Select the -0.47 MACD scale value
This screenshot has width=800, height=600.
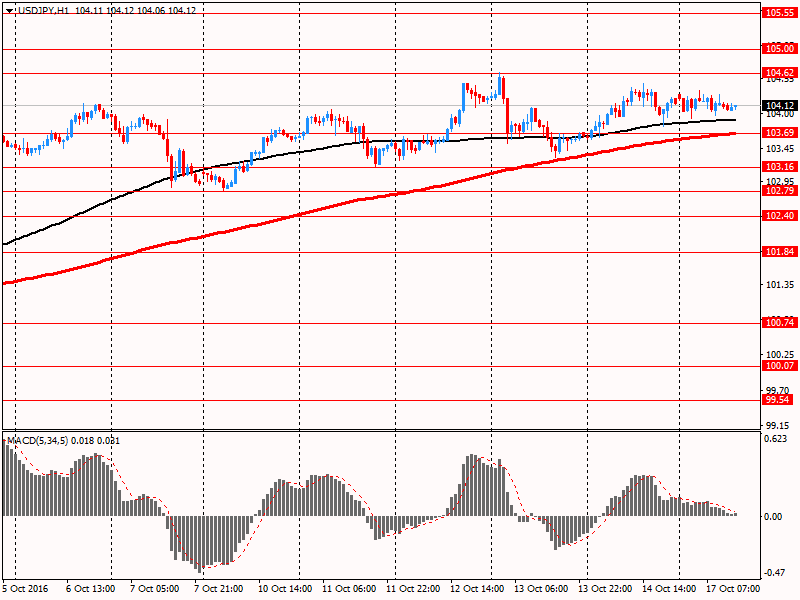click(x=774, y=573)
